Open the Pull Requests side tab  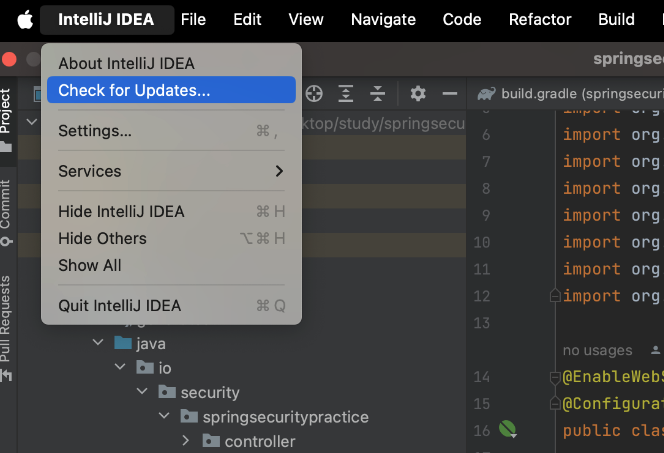pyautogui.click(x=6, y=328)
